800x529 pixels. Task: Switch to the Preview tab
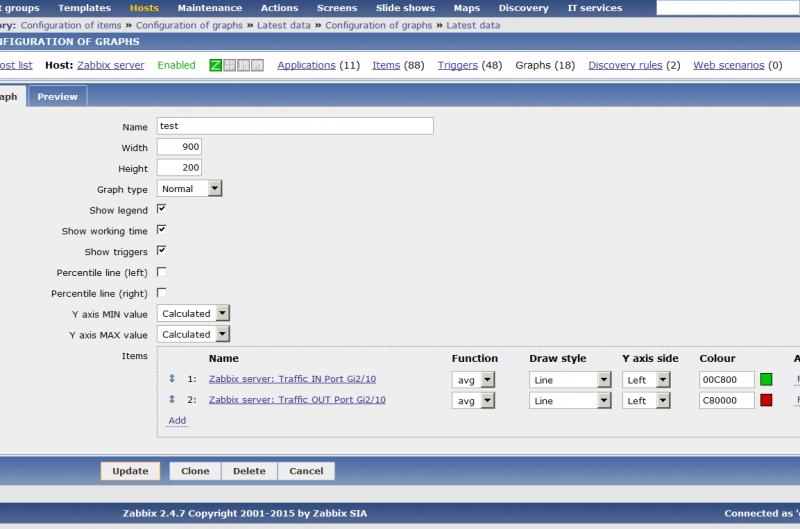click(57, 97)
